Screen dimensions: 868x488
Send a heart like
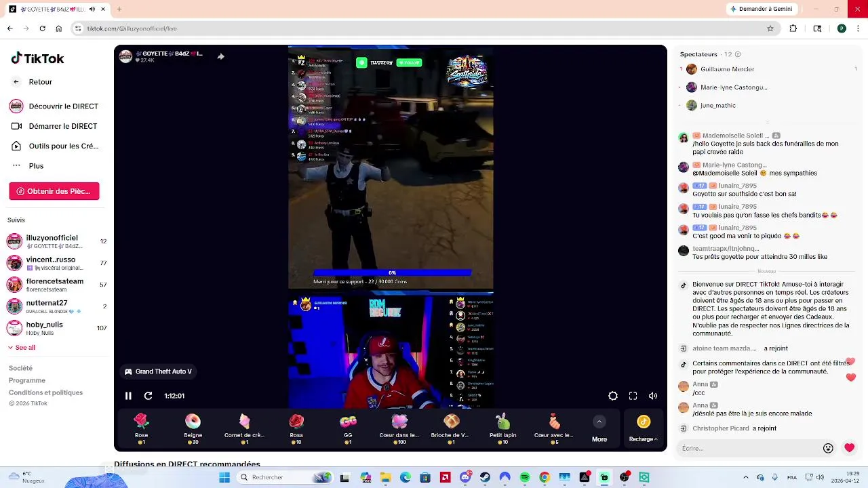[849, 448]
